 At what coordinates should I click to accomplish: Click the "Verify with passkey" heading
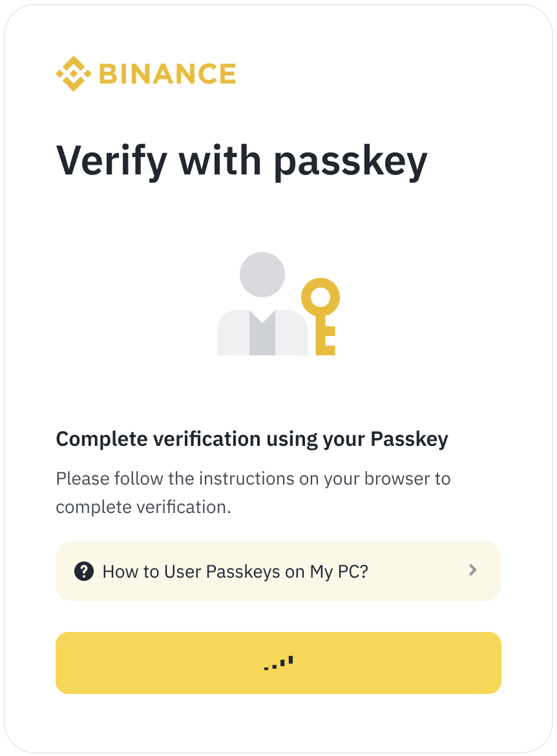click(242, 160)
